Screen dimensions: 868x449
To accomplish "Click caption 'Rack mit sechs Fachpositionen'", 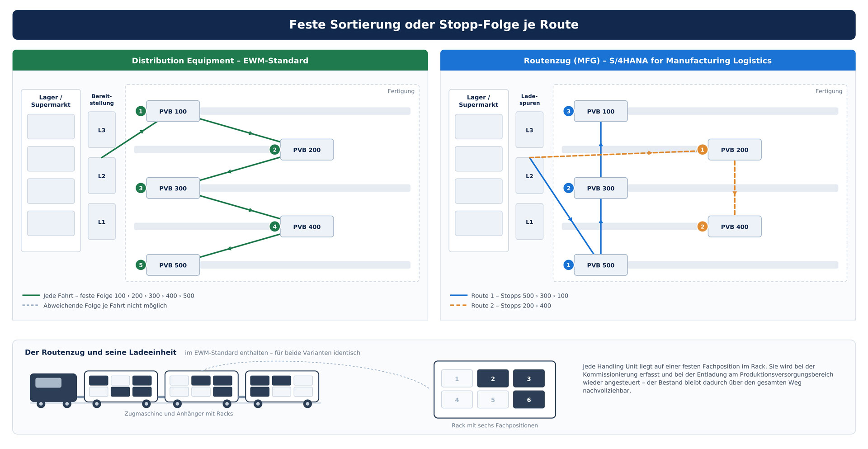I will [x=495, y=425].
